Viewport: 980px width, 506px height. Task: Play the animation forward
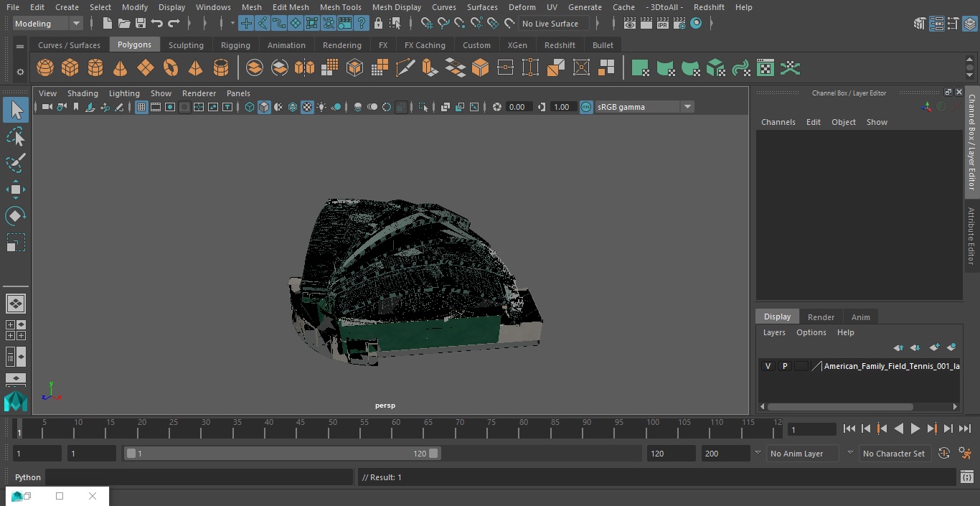(915, 428)
